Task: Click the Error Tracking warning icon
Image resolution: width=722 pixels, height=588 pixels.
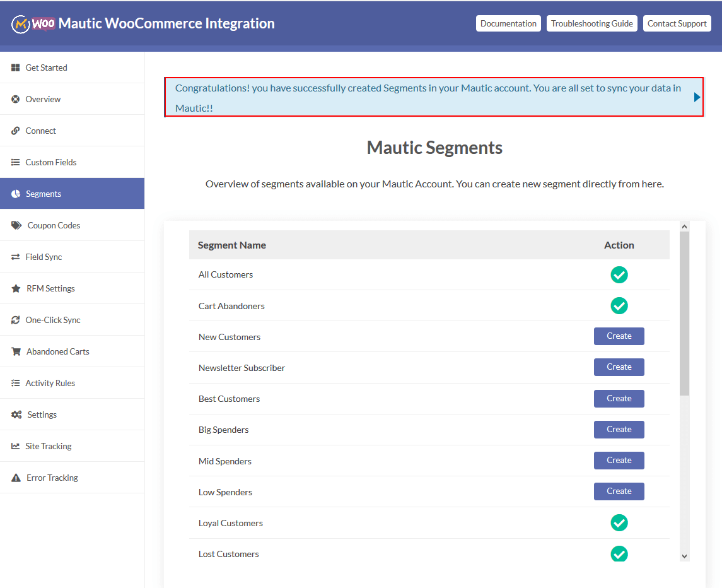Action: pyautogui.click(x=15, y=477)
